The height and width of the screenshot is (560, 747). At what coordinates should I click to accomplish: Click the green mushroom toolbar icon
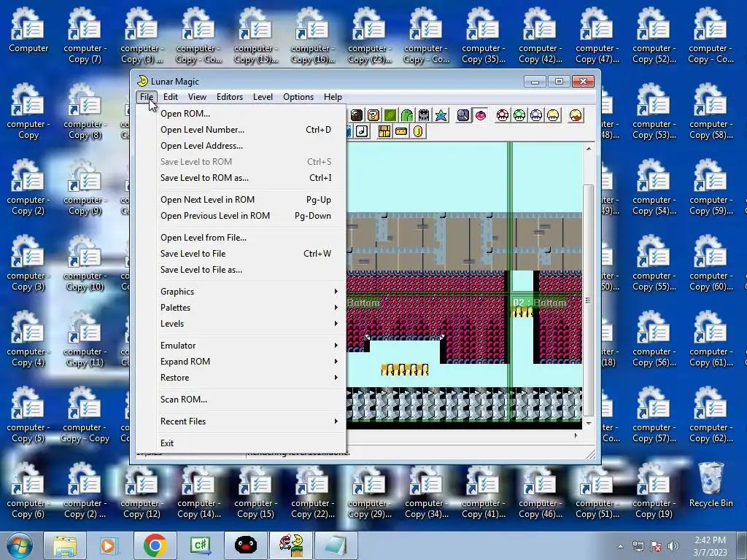pos(519,115)
